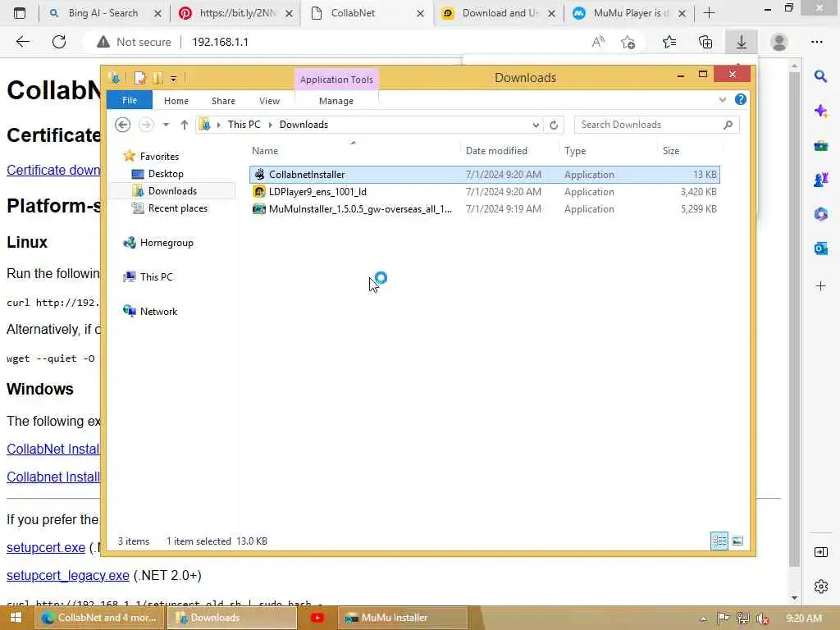Viewport: 840px width, 630px height.
Task: Expand the Explorer ribbon chevron
Action: 722,99
